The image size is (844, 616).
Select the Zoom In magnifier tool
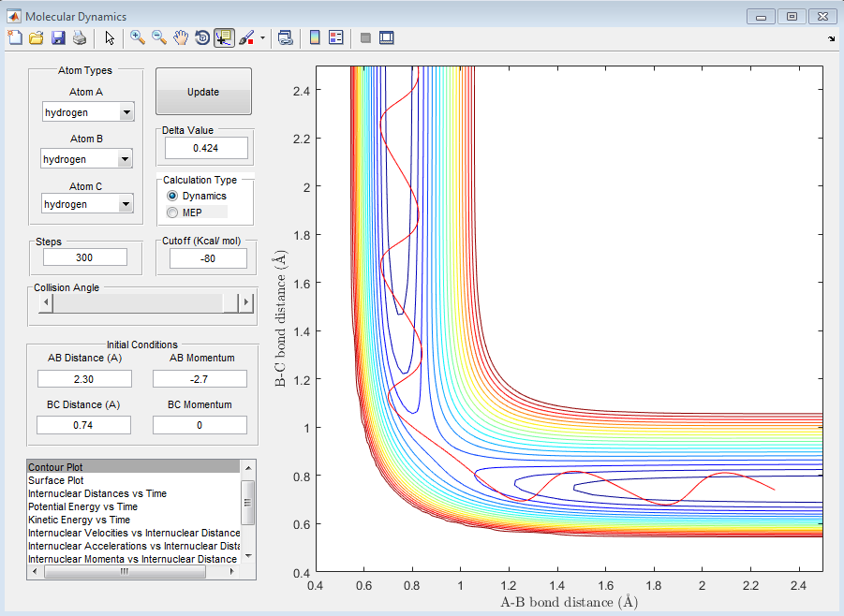[138, 37]
